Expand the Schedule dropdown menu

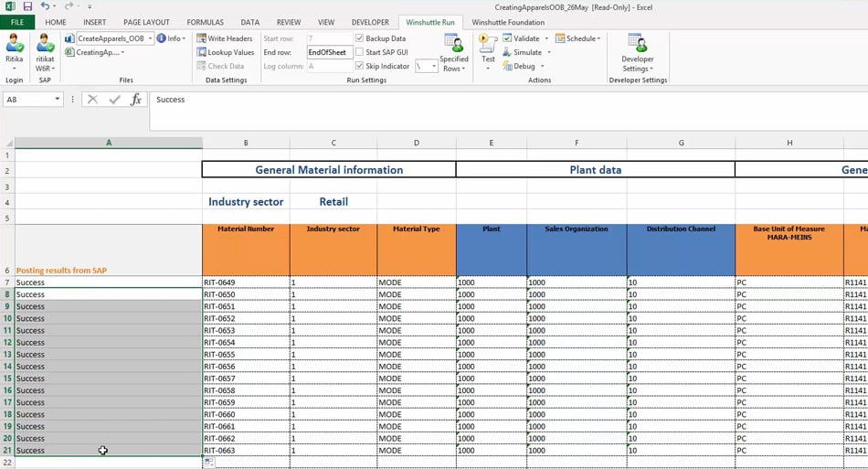click(x=598, y=38)
